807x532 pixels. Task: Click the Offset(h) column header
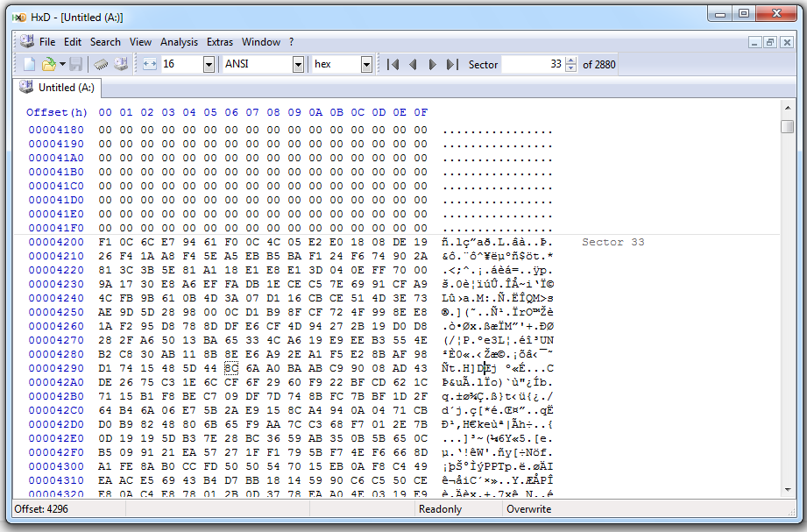point(57,112)
